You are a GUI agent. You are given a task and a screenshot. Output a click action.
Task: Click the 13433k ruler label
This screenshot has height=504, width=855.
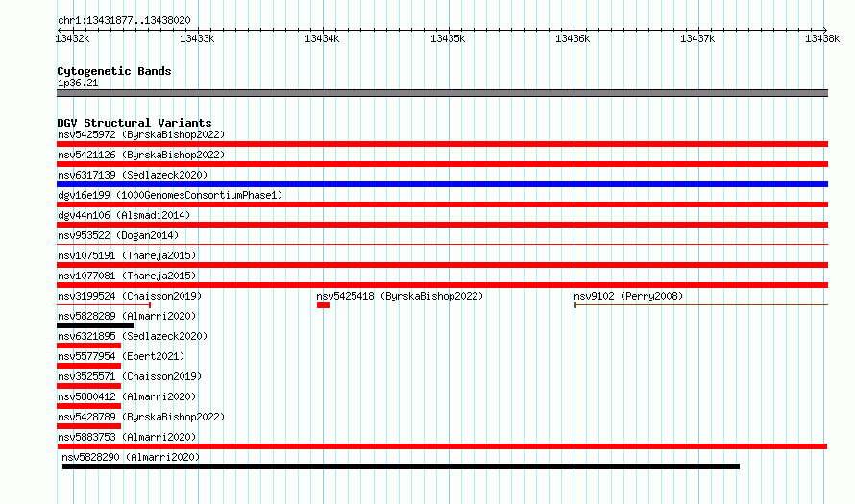(x=197, y=38)
